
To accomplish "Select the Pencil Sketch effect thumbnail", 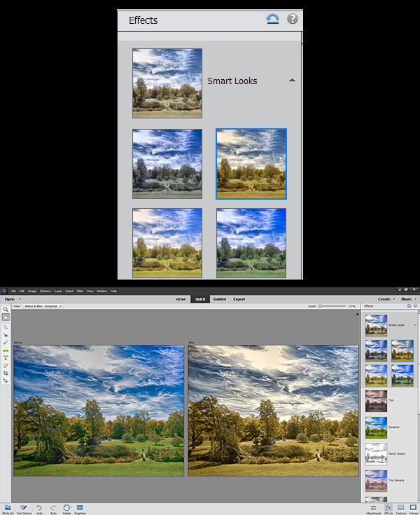I will click(377, 454).
